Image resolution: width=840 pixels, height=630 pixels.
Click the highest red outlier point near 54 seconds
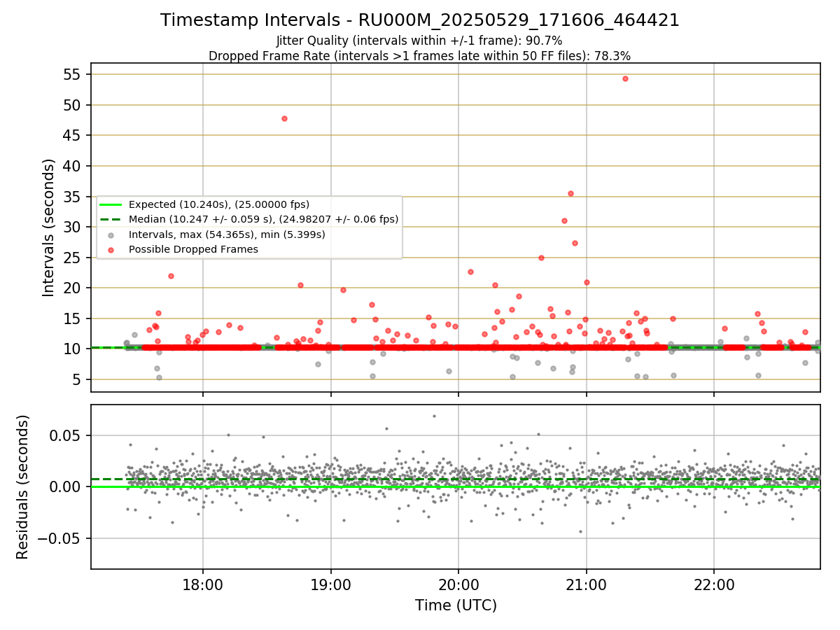pyautogui.click(x=625, y=78)
